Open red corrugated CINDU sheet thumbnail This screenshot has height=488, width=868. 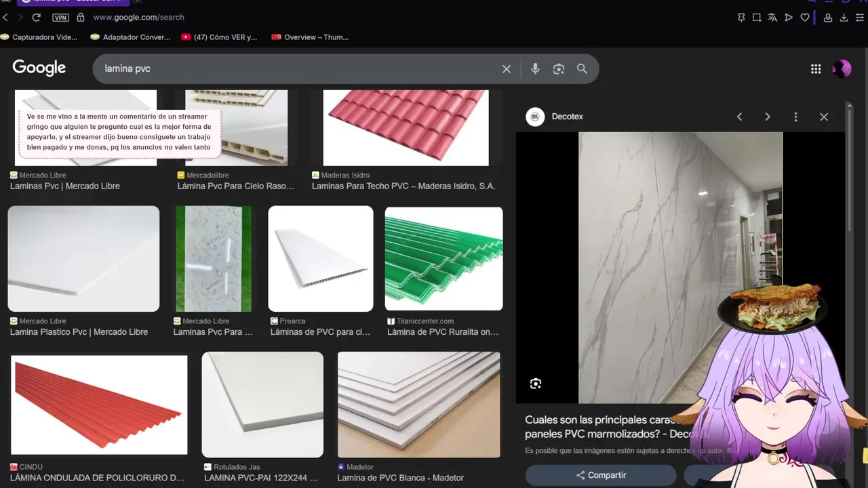click(x=99, y=405)
